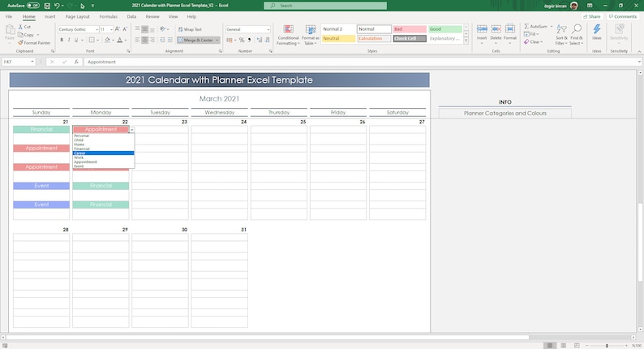Toggle Italic formatting
The height and width of the screenshot is (349, 644).
[x=69, y=40]
